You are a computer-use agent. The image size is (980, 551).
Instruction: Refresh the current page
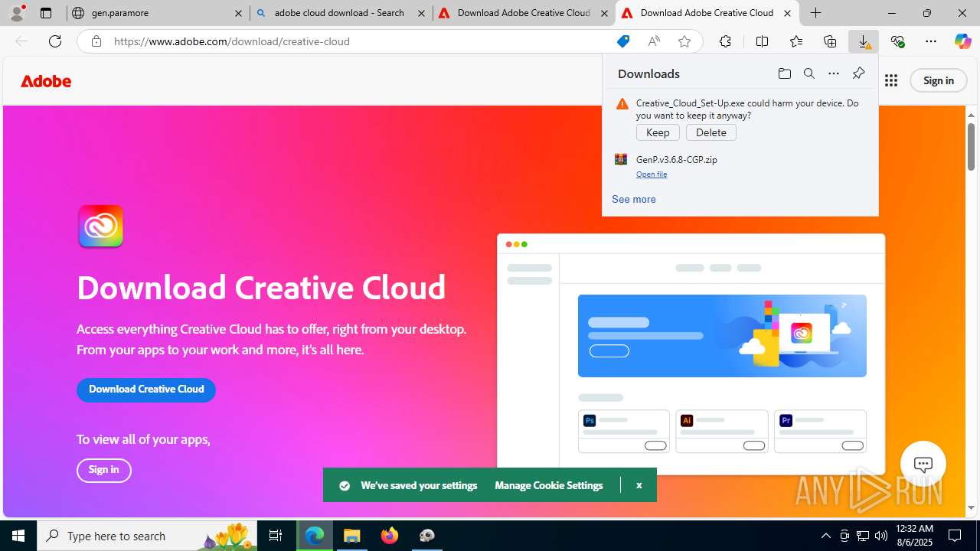pyautogui.click(x=55, y=41)
